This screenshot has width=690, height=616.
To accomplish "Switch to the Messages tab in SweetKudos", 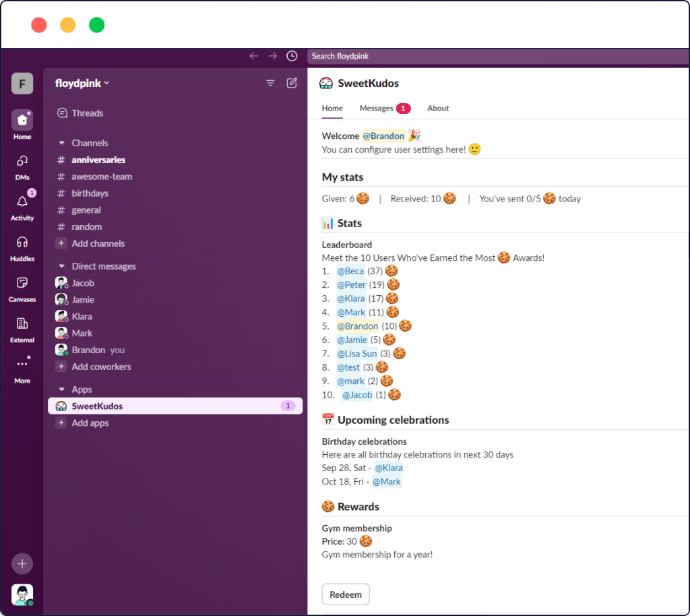I will [376, 108].
